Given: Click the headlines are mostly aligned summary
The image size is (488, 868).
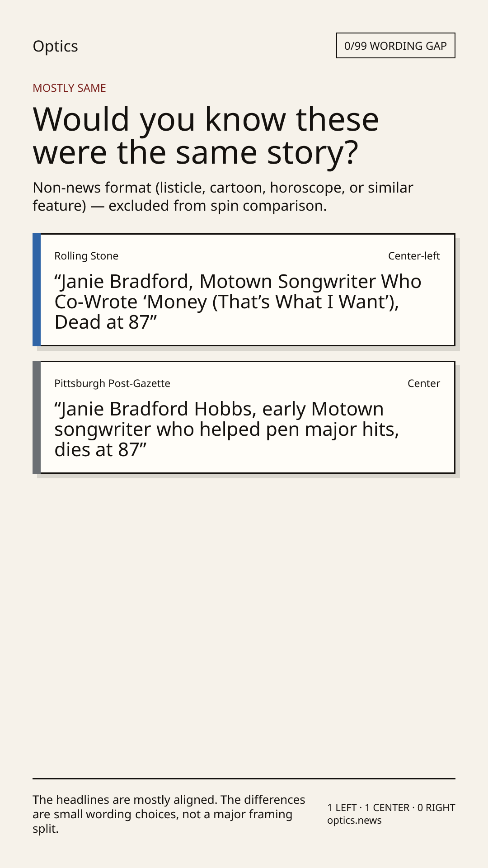Looking at the screenshot, I should click(x=169, y=814).
